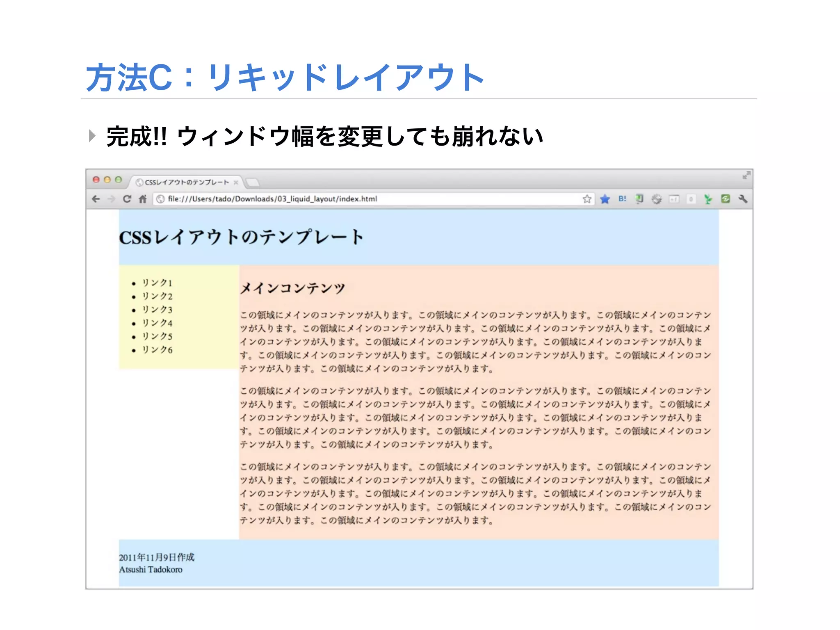This screenshot has height=630, width=840.
Task: Click the リンク1 sidebar link
Action: point(157,283)
